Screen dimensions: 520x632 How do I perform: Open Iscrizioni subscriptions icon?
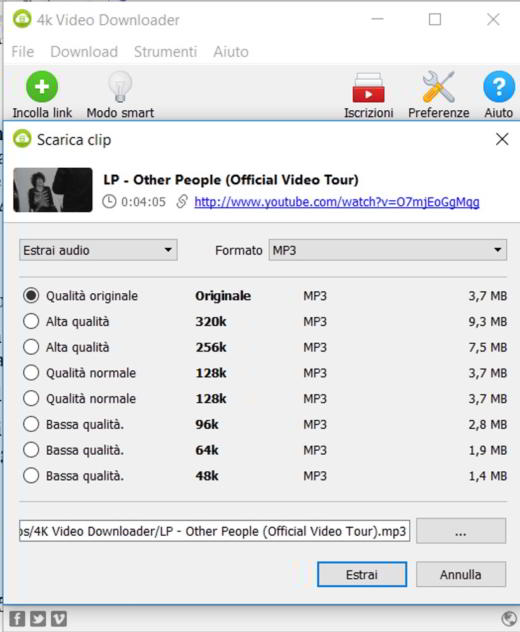tap(368, 87)
